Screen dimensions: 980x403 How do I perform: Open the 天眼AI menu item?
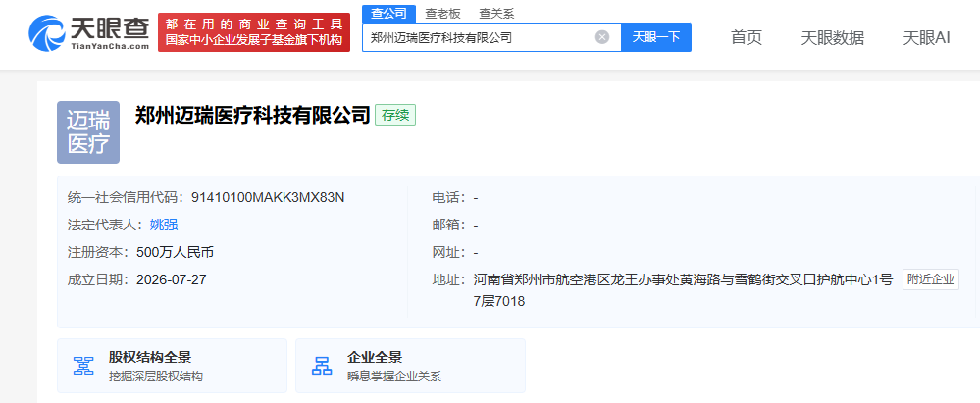click(x=926, y=37)
